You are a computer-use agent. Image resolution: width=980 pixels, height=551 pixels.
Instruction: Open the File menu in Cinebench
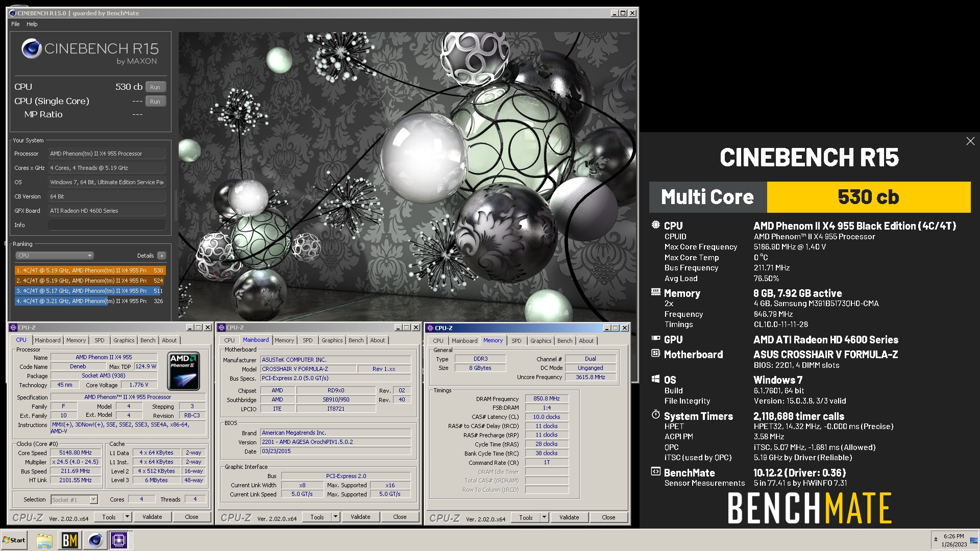click(x=15, y=24)
